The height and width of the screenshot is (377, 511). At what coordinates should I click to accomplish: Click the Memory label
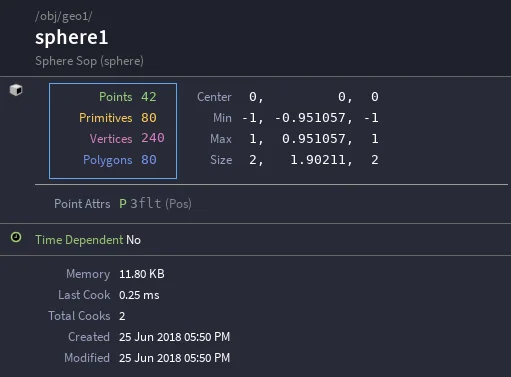(x=88, y=274)
